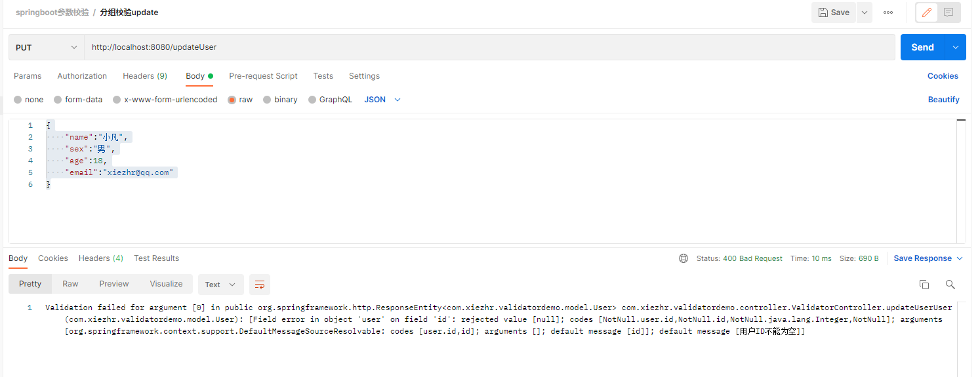980x377 pixels.
Task: Search the response with magnifier icon
Action: tap(950, 284)
